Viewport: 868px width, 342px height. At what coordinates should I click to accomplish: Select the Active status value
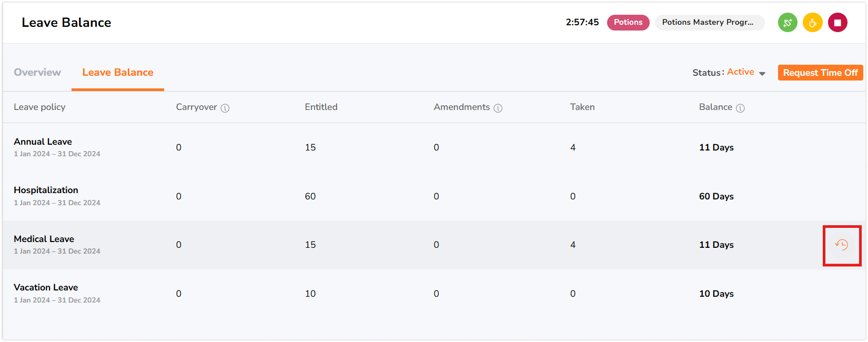pyautogui.click(x=740, y=72)
